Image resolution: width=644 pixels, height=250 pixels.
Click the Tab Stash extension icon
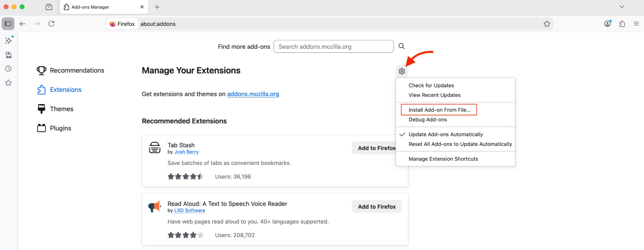tap(155, 148)
